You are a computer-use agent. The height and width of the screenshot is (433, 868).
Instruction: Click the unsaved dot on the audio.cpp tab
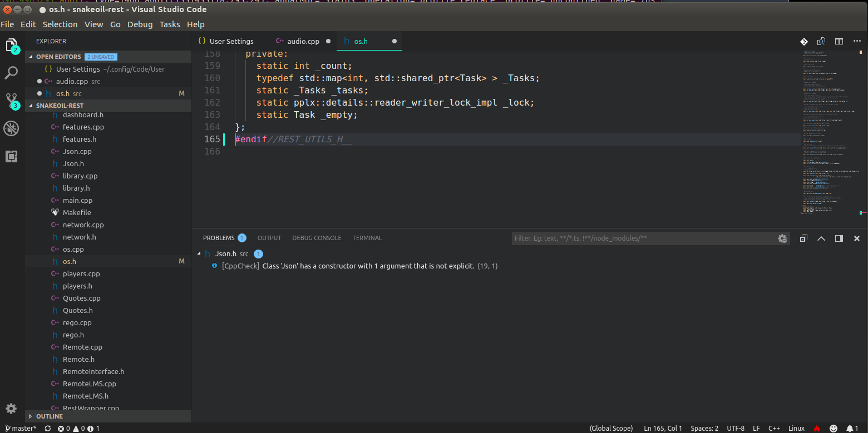click(x=328, y=41)
